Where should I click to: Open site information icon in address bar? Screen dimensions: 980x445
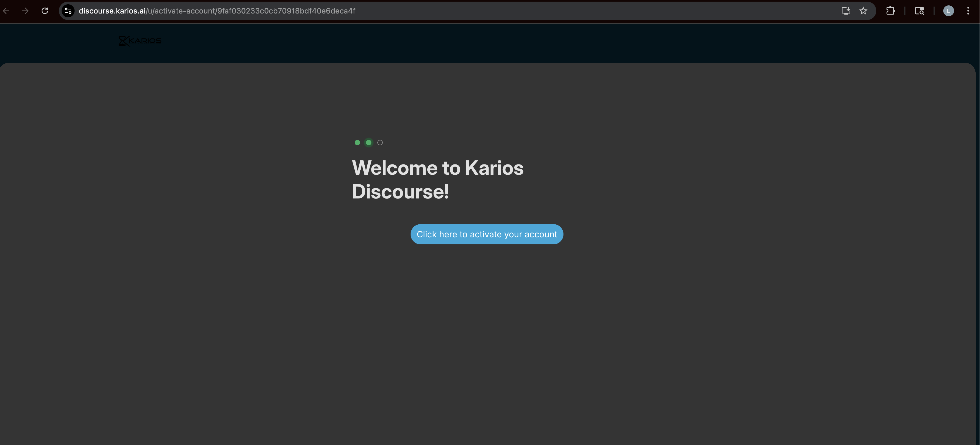tap(68, 11)
